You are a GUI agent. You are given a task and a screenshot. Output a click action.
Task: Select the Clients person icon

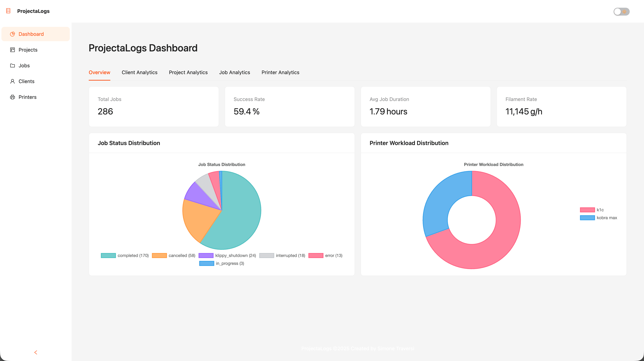click(12, 81)
